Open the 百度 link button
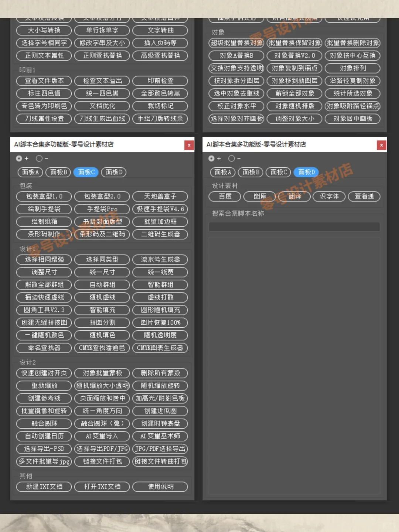The image size is (399, 532). point(225,197)
